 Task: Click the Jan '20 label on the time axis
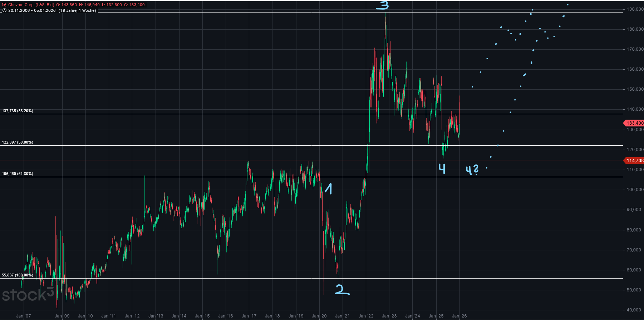[319, 316]
